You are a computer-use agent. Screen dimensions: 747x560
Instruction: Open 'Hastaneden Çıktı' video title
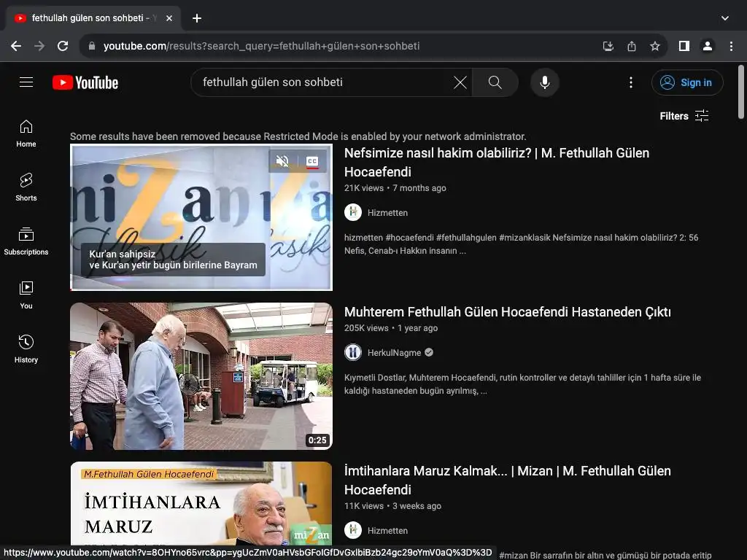click(x=508, y=312)
